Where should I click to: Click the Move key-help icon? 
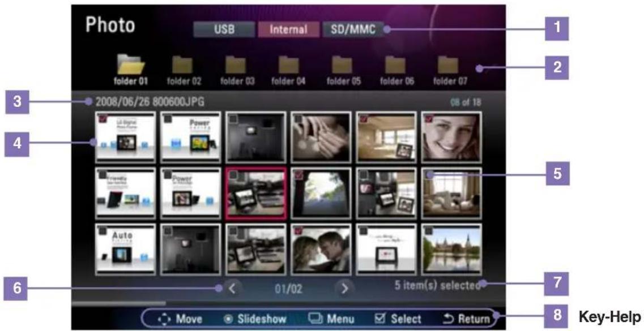click(x=165, y=319)
